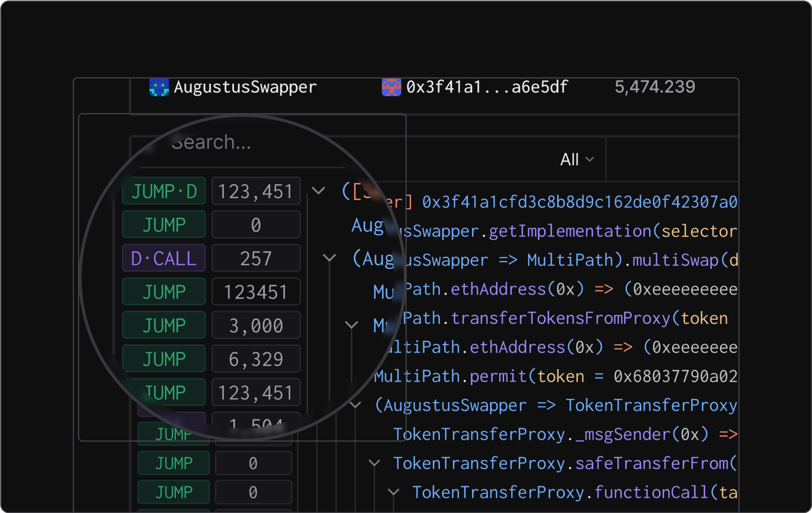This screenshot has height=513, width=812.
Task: Open the 0x3f41a1...a6e5df address link
Action: (487, 87)
